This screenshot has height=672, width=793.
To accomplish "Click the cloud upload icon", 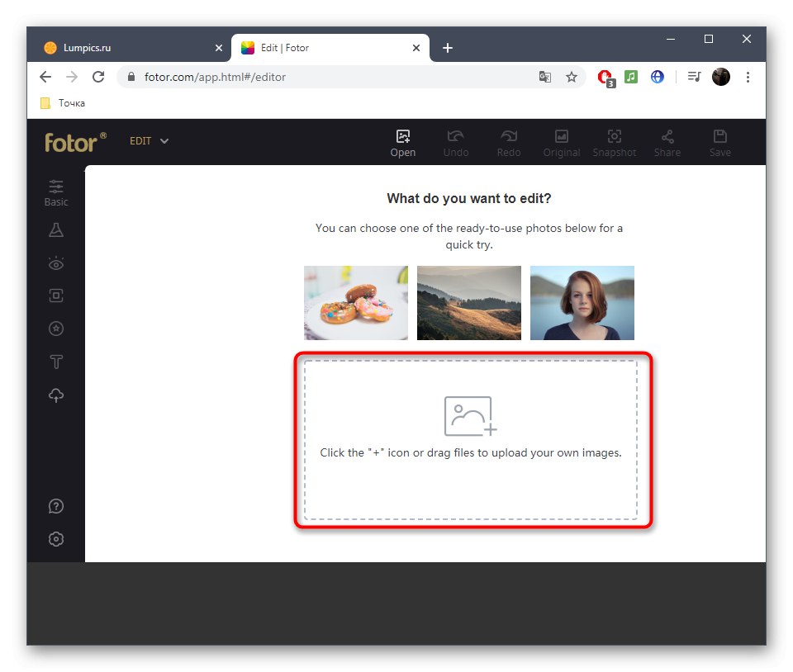I will (x=55, y=395).
